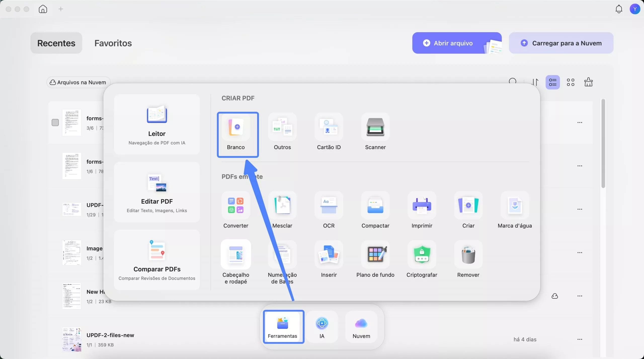Tick the checkbox beside the forms- file with 3/6 pages
The width and height of the screenshot is (644, 359).
click(55, 122)
